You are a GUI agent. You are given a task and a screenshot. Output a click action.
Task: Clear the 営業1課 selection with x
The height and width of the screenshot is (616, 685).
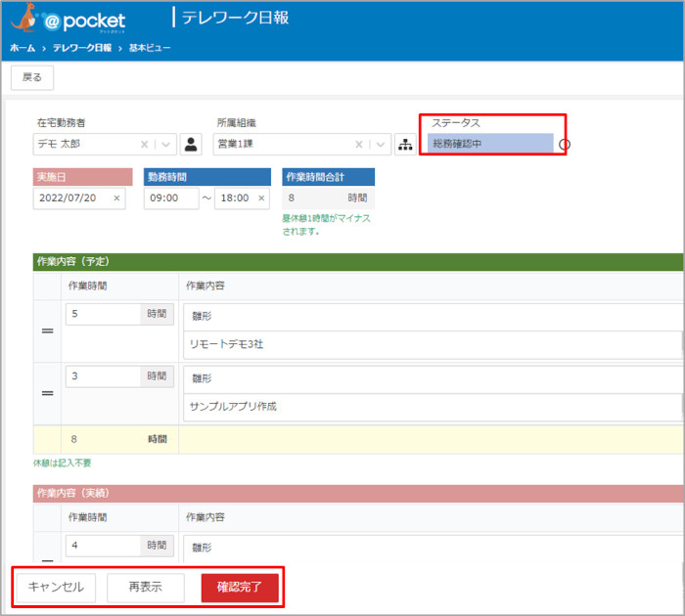359,145
